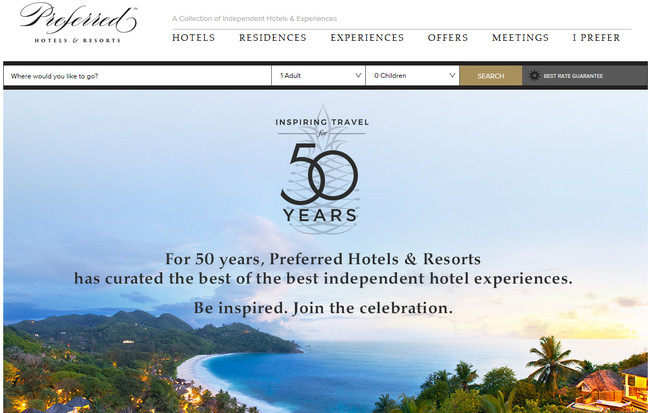Go to the EXPERIENCES section
Viewport: 650px width, 413px height.
(367, 38)
